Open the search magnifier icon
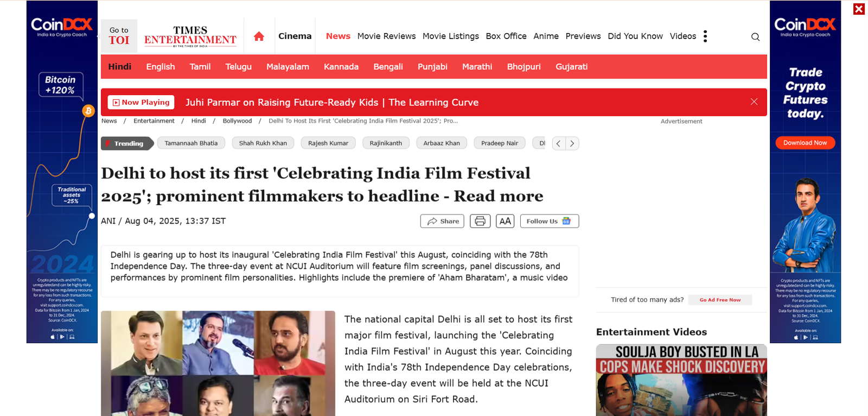The height and width of the screenshot is (416, 868). pos(755,37)
